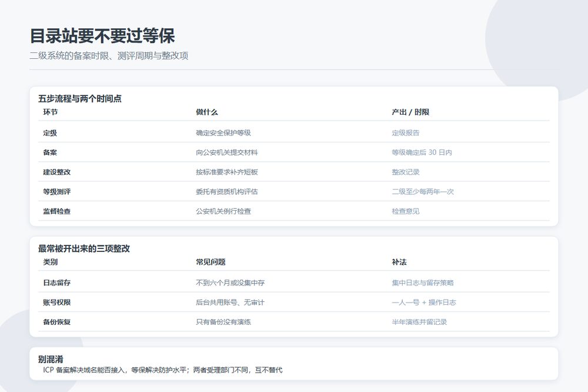588x392 pixels.
Task: Click heading 别混淆
Action: [51, 359]
